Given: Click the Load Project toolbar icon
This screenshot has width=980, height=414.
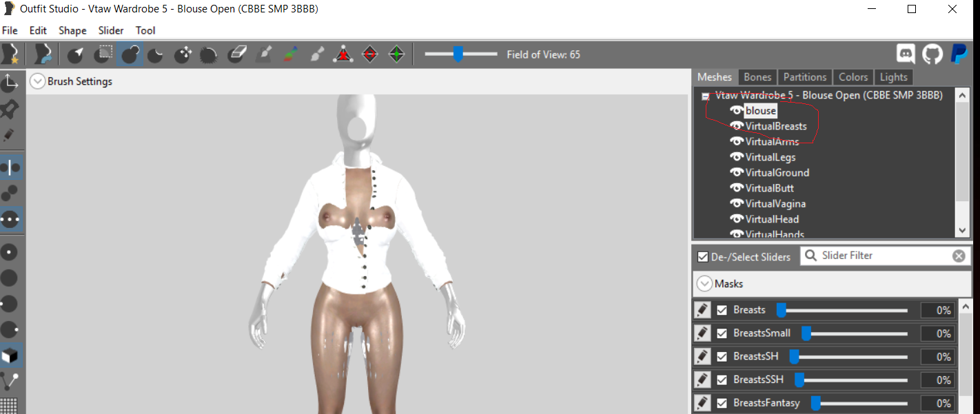Looking at the screenshot, I should 43,54.
